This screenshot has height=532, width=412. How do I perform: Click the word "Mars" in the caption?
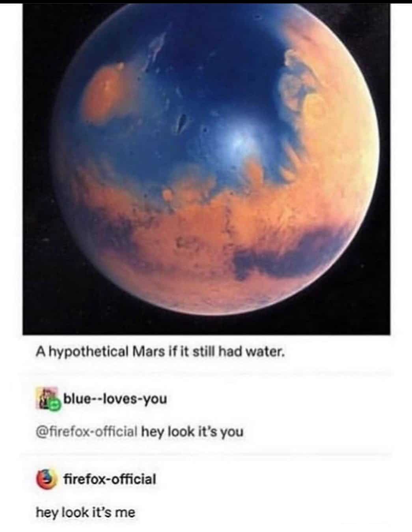147,351
